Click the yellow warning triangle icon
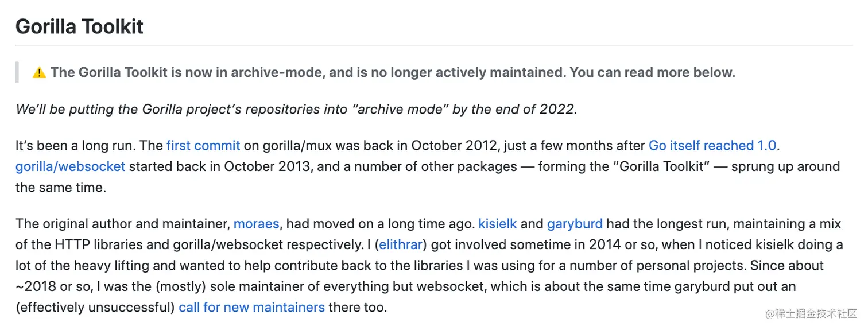This screenshot has width=868, height=330. point(39,73)
